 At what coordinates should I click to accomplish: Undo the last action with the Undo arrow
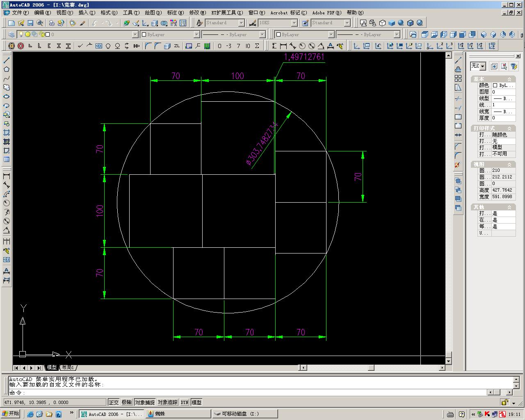pyautogui.click(x=95, y=23)
